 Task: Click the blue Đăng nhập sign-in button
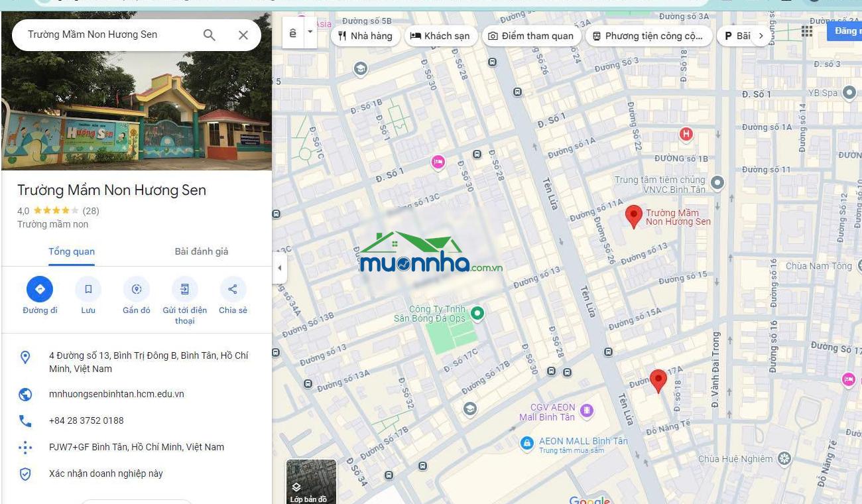pyautogui.click(x=844, y=31)
